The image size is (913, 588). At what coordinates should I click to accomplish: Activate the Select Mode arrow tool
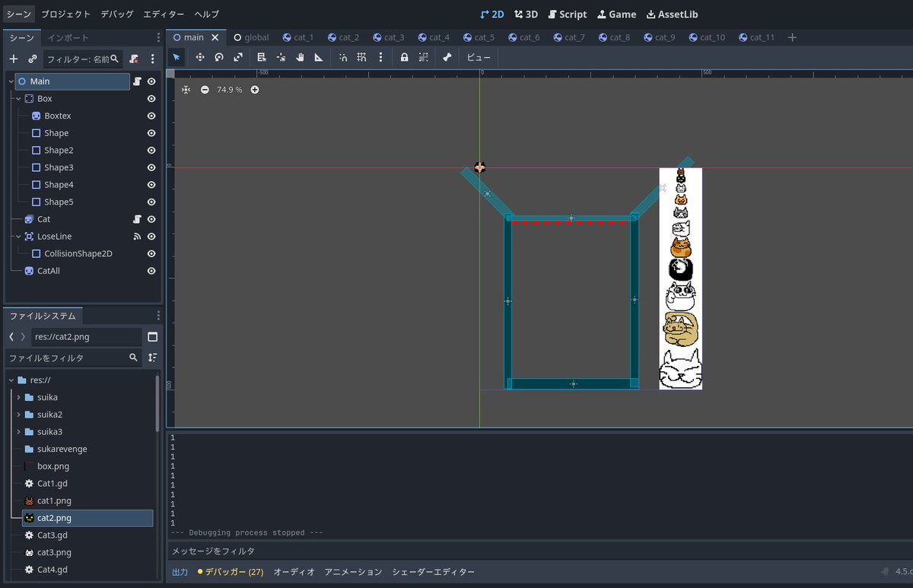coord(177,57)
